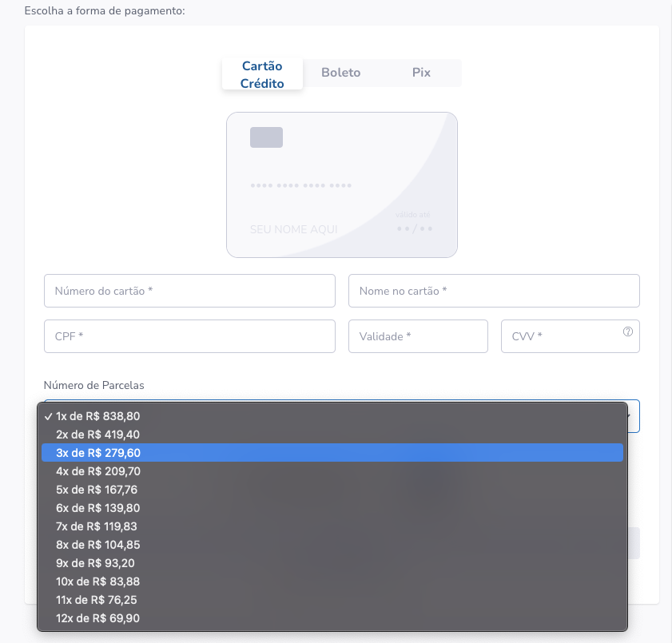Screen dimensions: 672x643
Task: Click the Número do cartão field
Action: (x=189, y=291)
